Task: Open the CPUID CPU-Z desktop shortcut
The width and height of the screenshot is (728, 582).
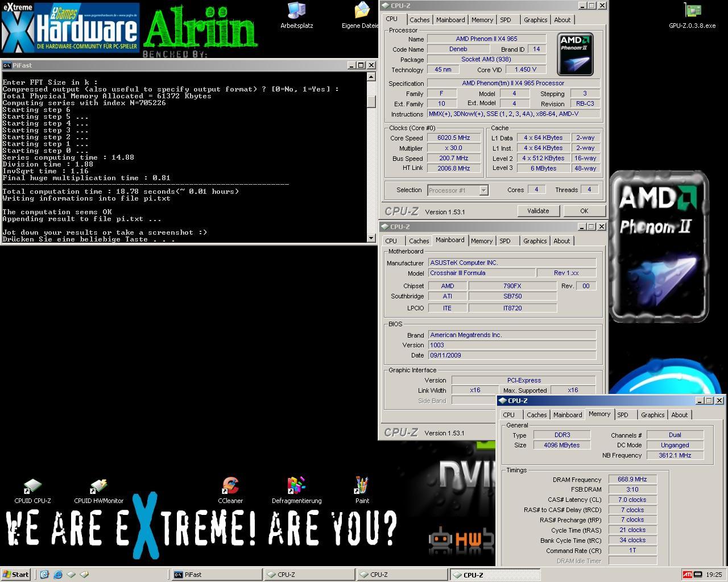Action: [x=32, y=491]
